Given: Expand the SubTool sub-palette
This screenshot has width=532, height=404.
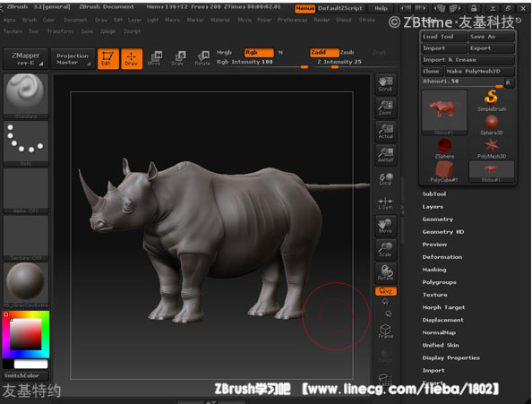Looking at the screenshot, I should point(434,194).
